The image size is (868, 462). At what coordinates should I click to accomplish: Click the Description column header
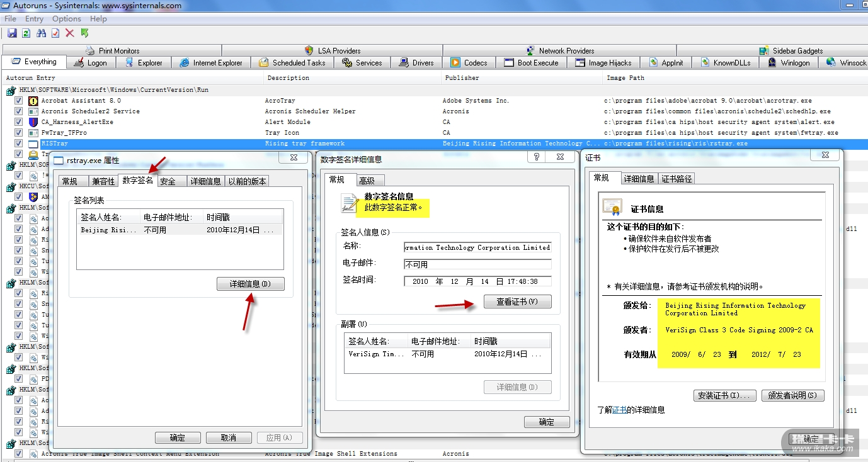point(353,78)
